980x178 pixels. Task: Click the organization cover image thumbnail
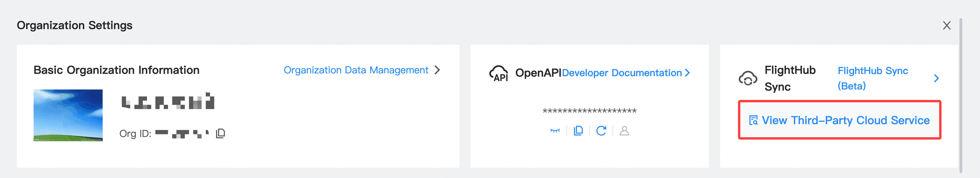pos(68,115)
